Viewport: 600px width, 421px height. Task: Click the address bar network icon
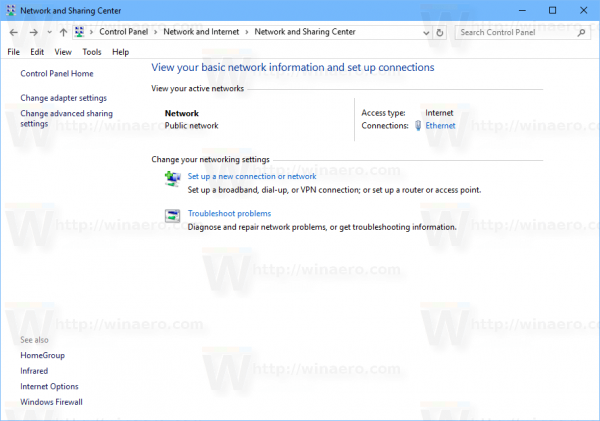79,32
